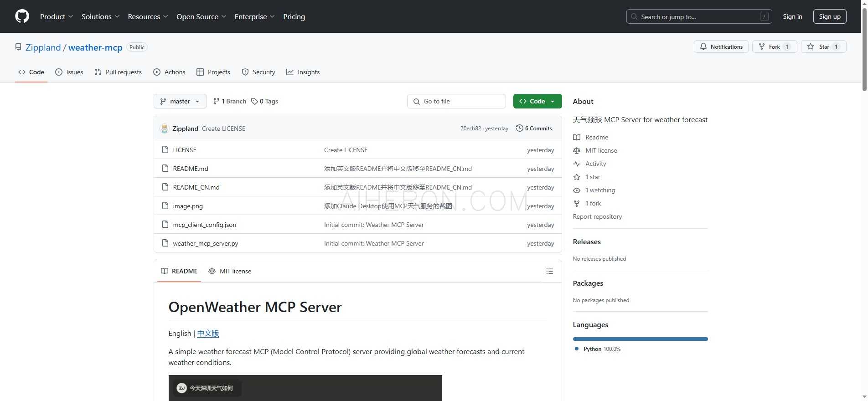Image resolution: width=868 pixels, height=401 pixels.
Task: Click the branch icon next to 1 Branch
Action: (x=216, y=101)
